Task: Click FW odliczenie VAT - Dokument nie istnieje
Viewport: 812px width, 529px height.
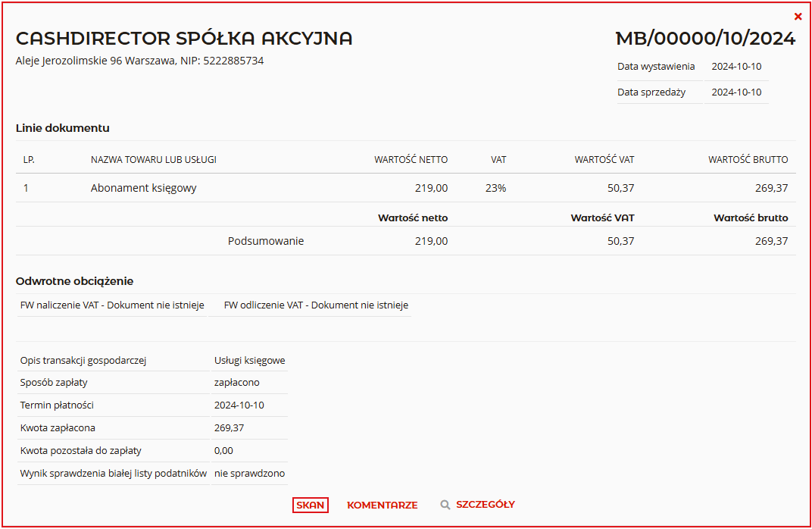Action: point(316,305)
